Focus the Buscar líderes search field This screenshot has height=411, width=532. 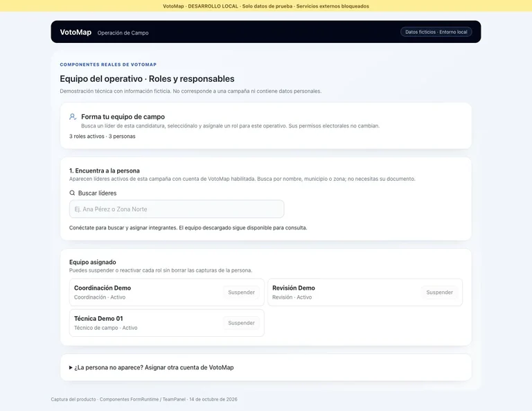pyautogui.click(x=177, y=209)
